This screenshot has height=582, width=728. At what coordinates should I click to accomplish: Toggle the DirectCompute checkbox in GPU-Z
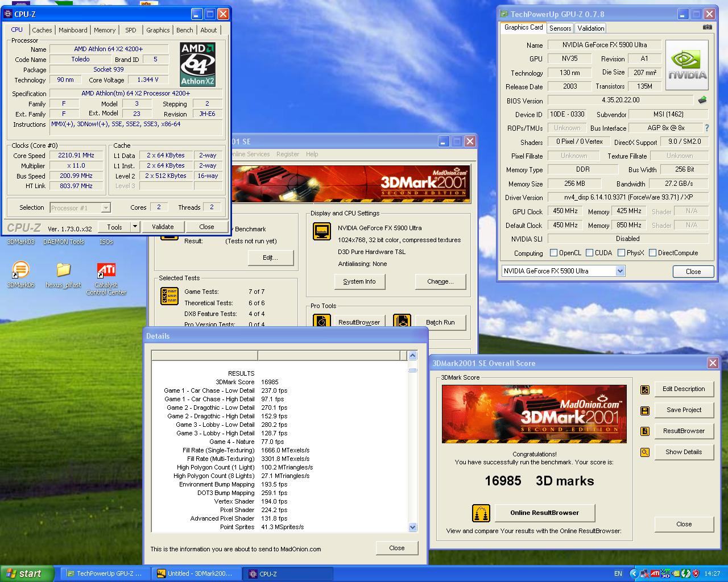(652, 253)
